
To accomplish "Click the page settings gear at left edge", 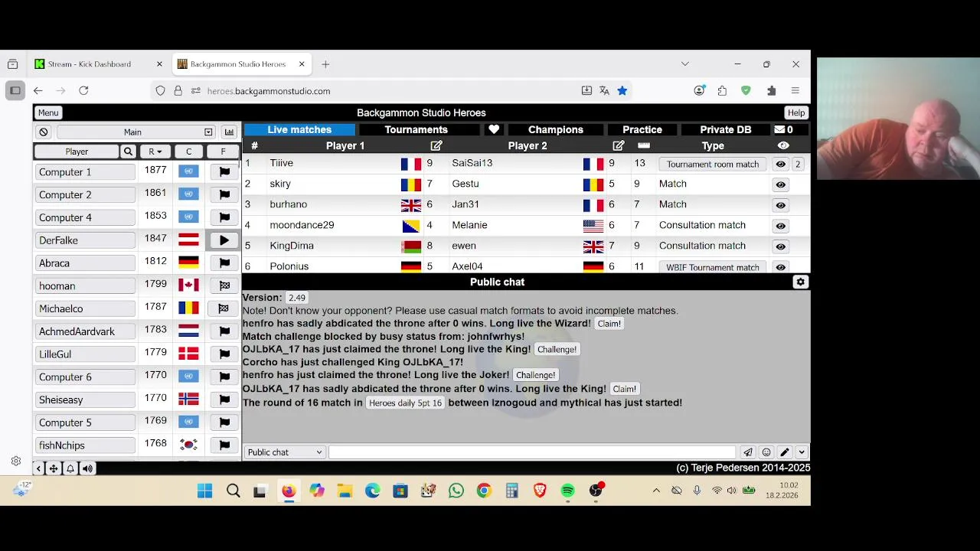I will 15,461.
